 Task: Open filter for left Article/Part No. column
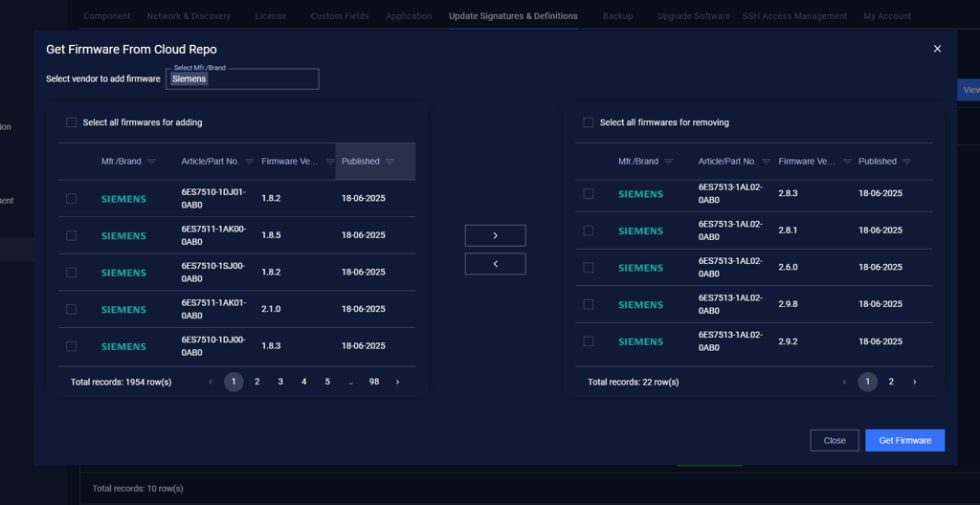click(x=250, y=162)
